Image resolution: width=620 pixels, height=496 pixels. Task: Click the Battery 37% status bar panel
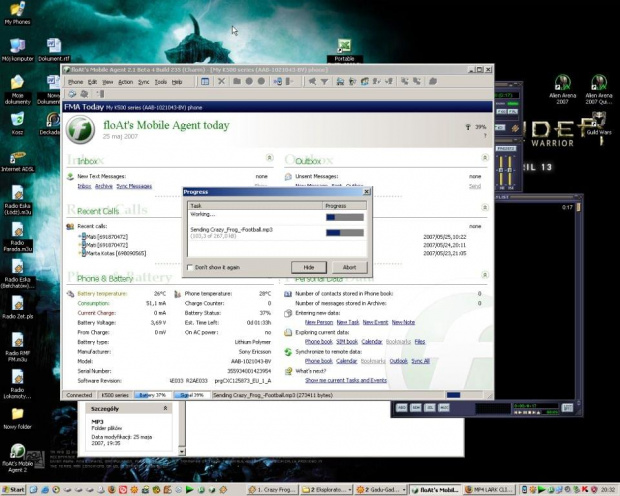(x=153, y=395)
